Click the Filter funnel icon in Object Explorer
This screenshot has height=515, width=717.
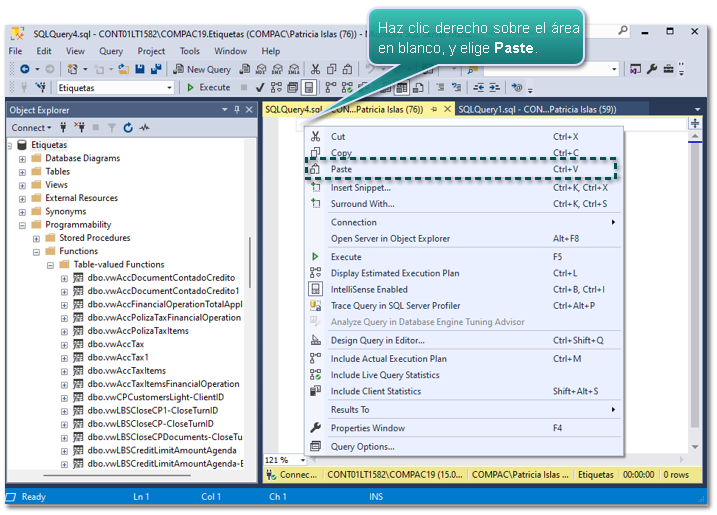coord(112,128)
